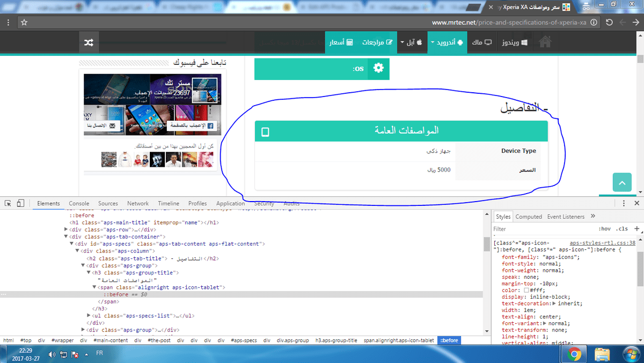The width and height of the screenshot is (644, 363).
Task: Switch to the Network tab
Action: [x=138, y=204]
